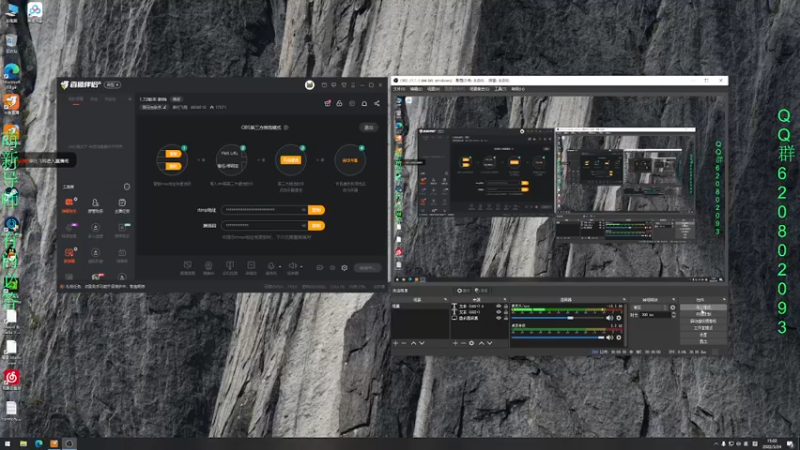This screenshot has width=800, height=450.
Task: Copy the stream key with its orange button
Action: click(x=316, y=226)
